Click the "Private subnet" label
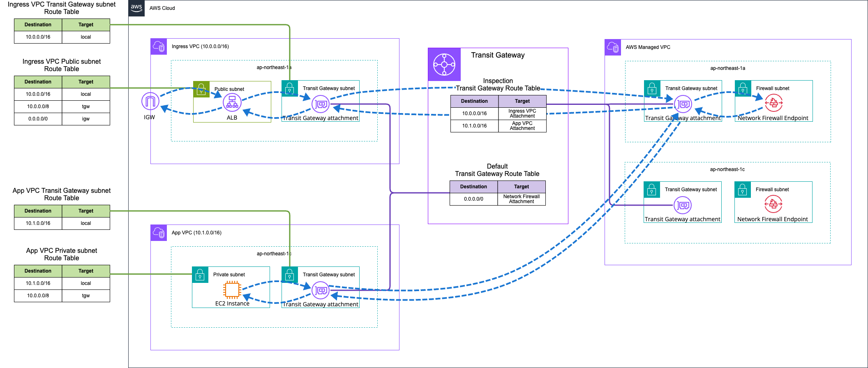This screenshot has width=868, height=368. (229, 275)
